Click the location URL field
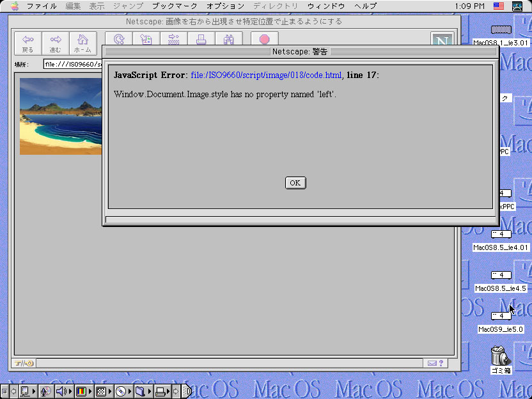532x399 pixels. 72,64
